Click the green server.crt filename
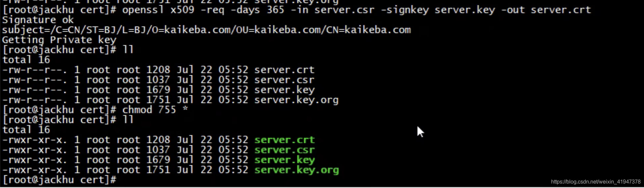Screen dimensions: 644x188 tap(284, 140)
